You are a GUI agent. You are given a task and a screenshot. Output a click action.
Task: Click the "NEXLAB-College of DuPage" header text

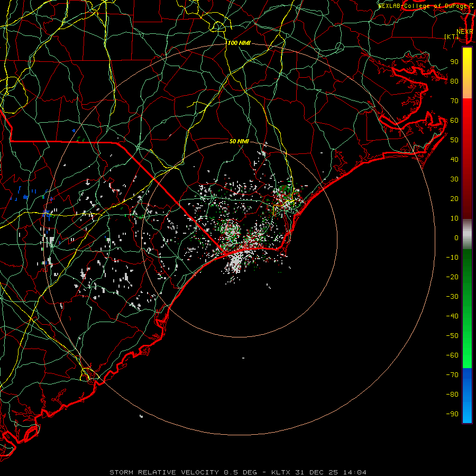coord(423,6)
